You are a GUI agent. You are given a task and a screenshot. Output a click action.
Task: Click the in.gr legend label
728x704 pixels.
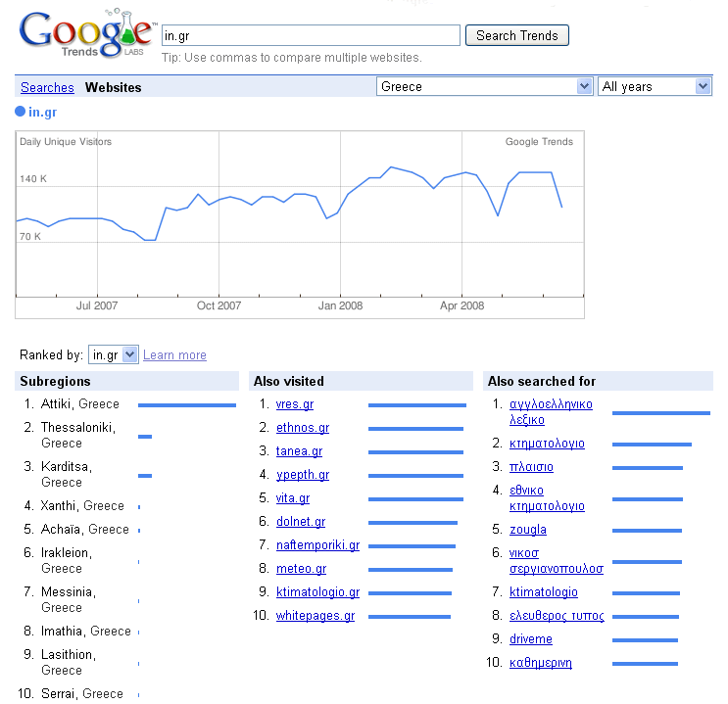tap(43, 112)
